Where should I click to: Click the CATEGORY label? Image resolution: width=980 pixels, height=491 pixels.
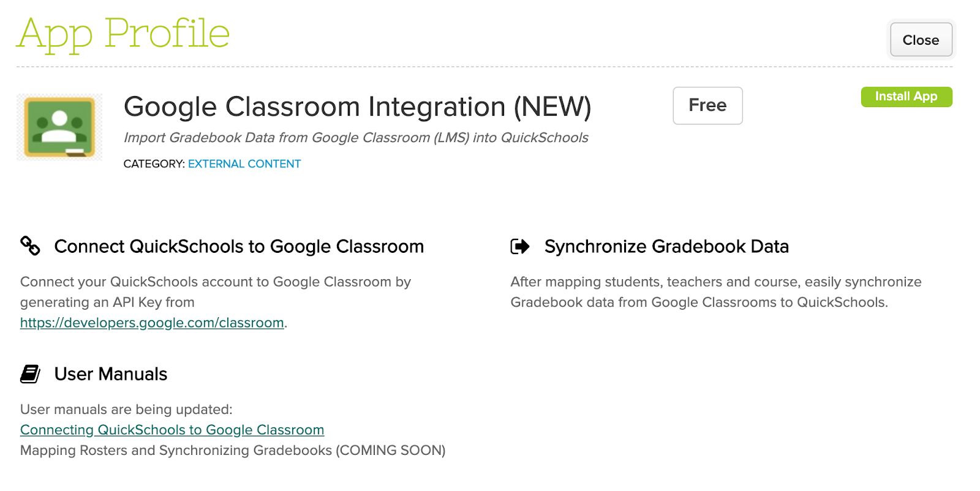[x=154, y=164]
